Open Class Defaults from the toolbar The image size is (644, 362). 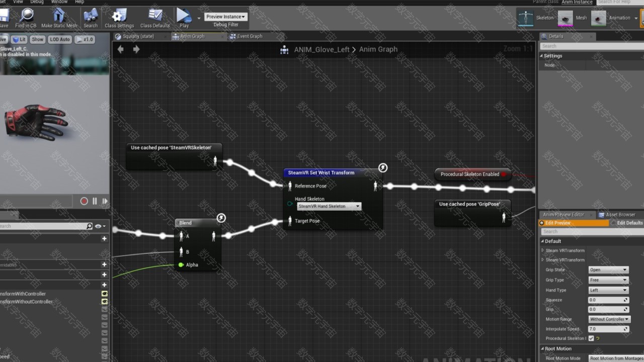[155, 18]
